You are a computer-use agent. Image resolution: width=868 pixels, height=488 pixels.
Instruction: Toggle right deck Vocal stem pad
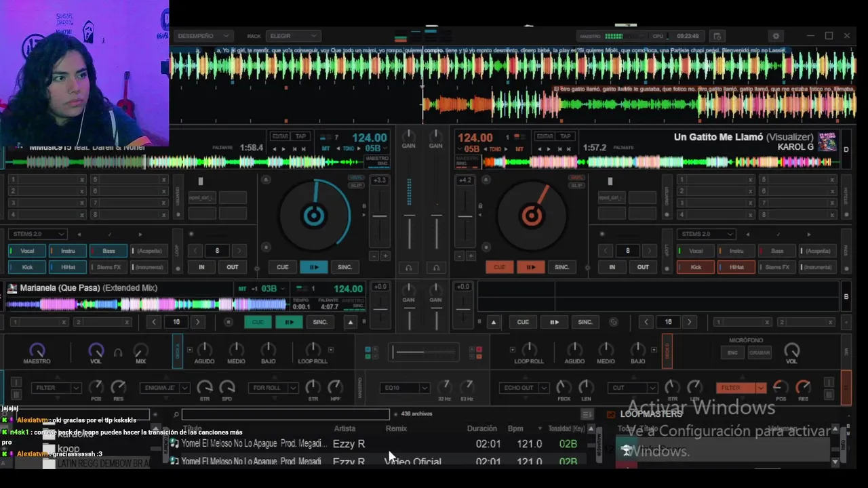point(696,251)
